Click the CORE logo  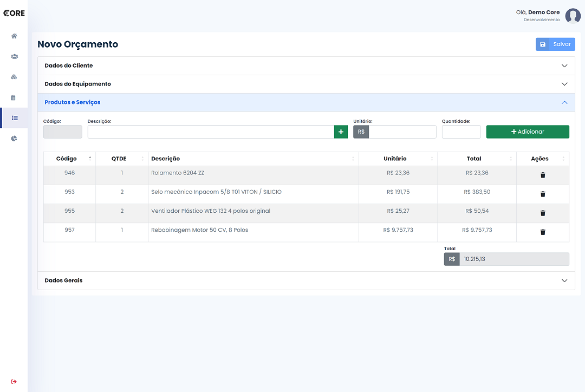(x=14, y=13)
